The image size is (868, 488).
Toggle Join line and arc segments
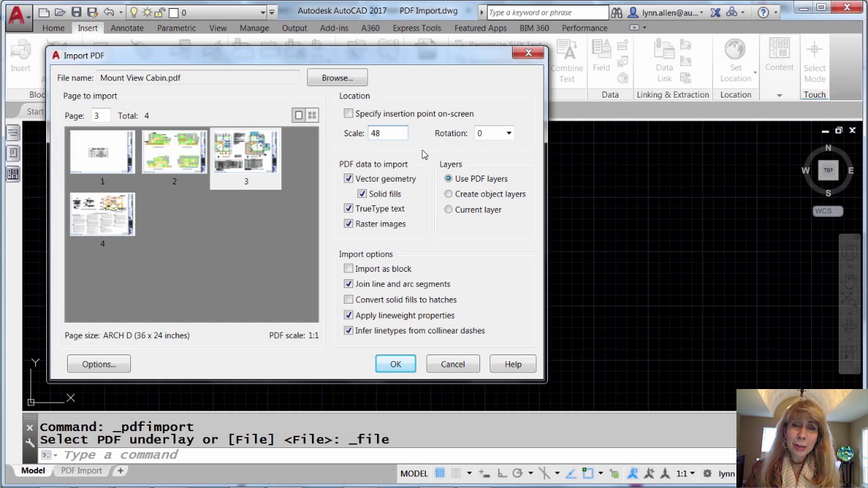pos(349,284)
